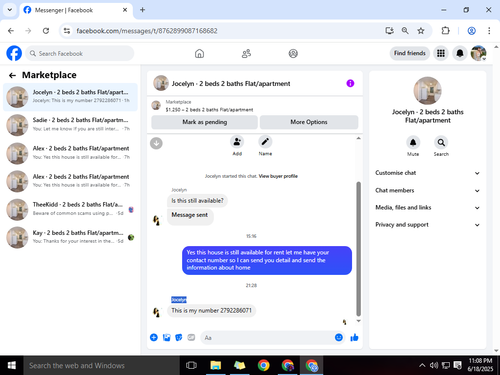
Task: Bookmark this page with star icon
Action: point(421,31)
